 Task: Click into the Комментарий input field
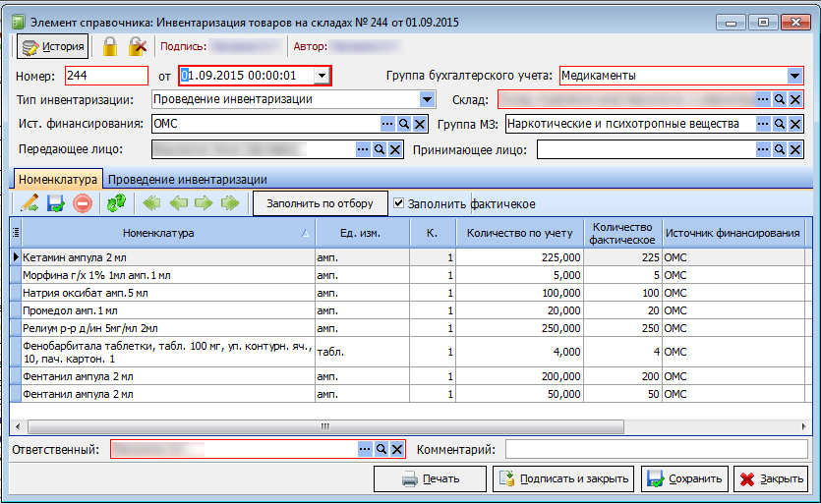tap(657, 449)
